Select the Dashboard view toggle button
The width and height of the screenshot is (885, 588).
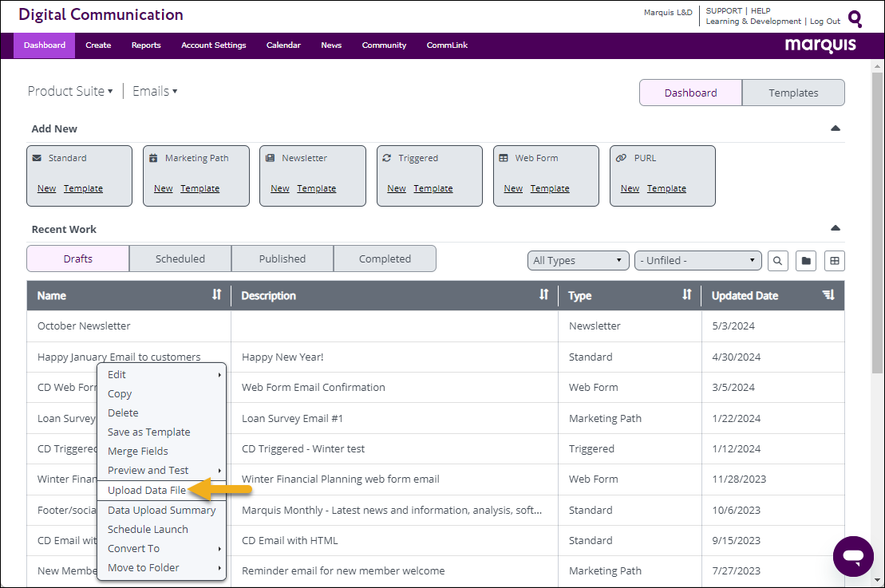point(691,93)
